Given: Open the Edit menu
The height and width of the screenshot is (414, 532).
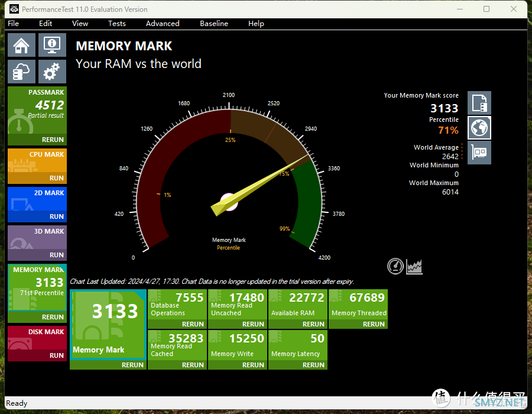Looking at the screenshot, I should coord(46,24).
